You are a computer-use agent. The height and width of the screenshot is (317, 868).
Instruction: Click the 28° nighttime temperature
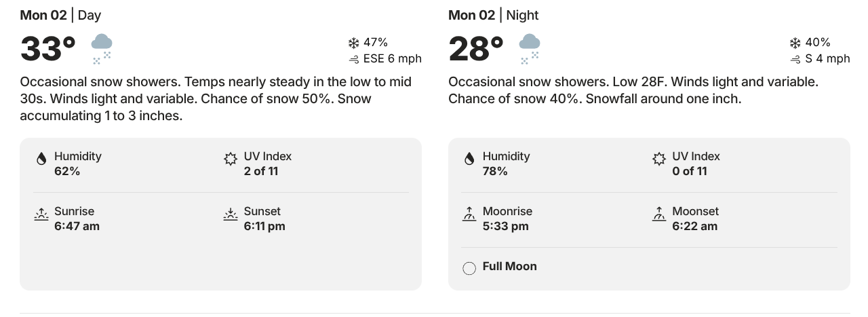click(x=476, y=49)
